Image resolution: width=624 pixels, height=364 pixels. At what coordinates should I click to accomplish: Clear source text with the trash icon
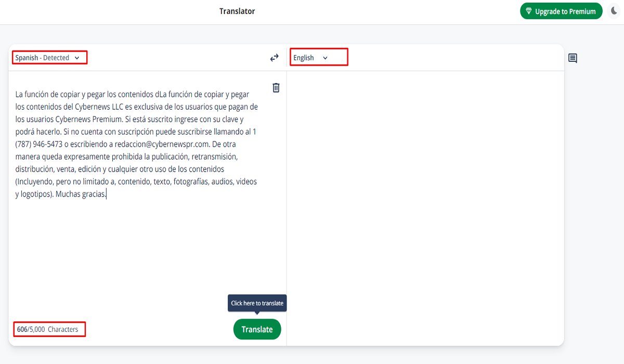click(276, 88)
